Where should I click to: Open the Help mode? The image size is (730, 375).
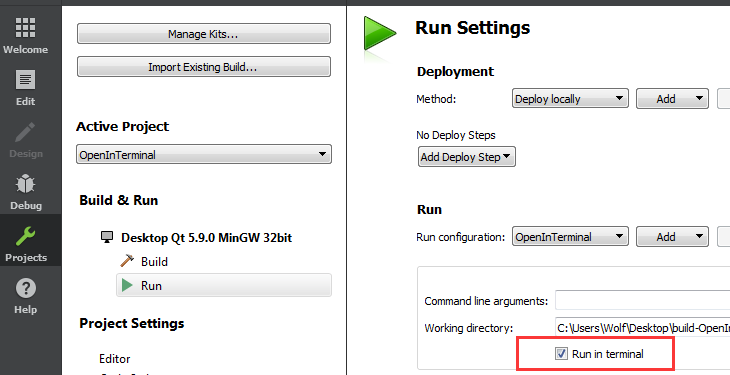(26, 296)
